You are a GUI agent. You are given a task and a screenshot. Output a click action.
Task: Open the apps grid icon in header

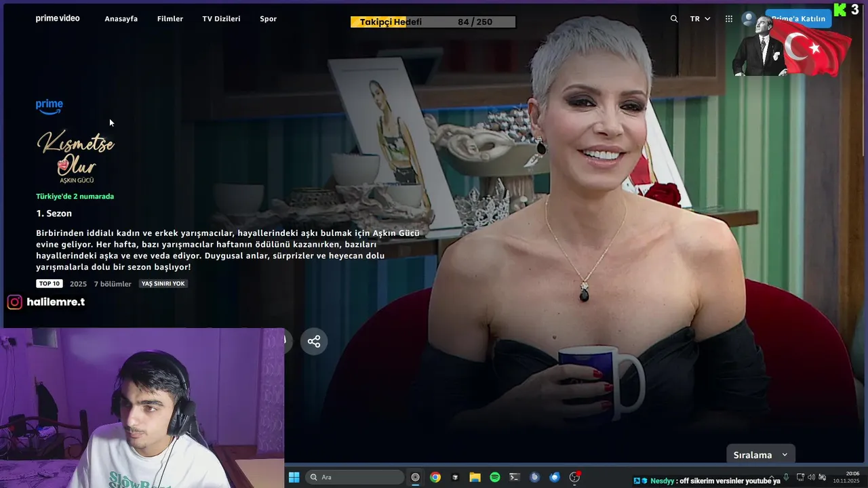729,19
